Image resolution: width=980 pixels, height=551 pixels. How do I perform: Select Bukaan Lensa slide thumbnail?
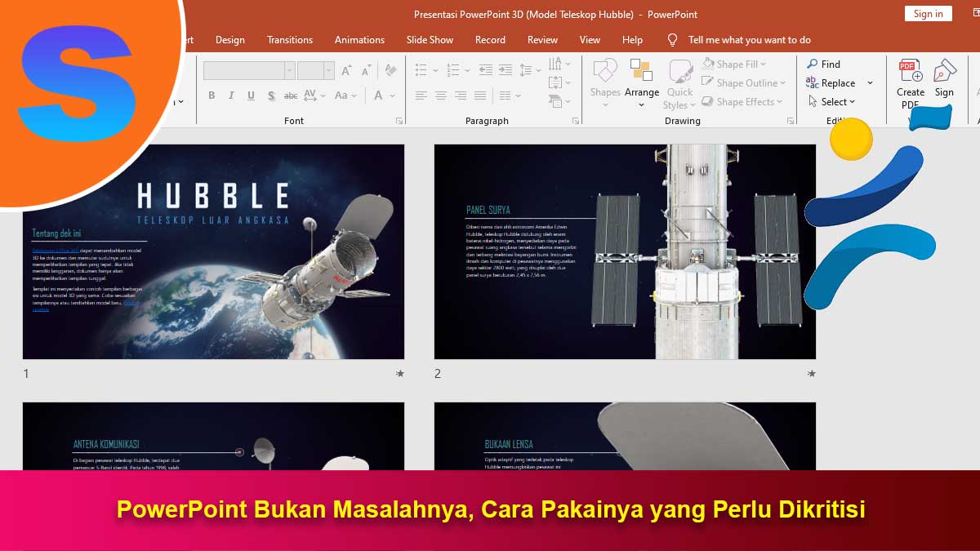pyautogui.click(x=625, y=436)
